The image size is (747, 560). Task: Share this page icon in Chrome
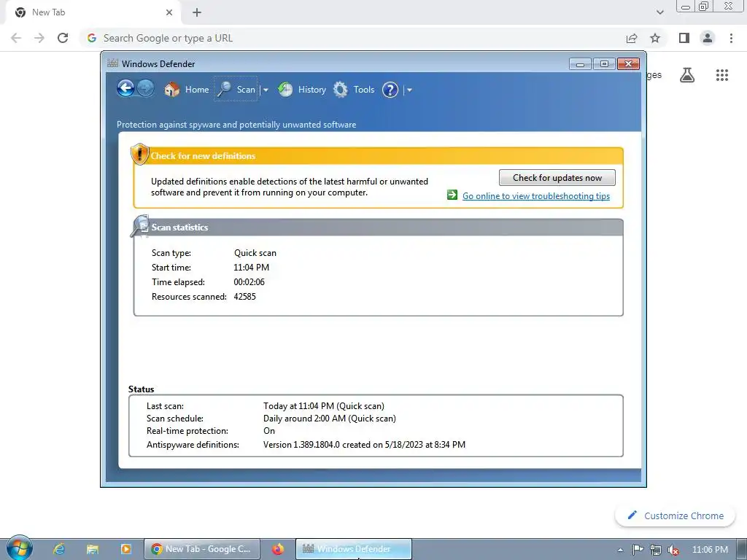(632, 38)
